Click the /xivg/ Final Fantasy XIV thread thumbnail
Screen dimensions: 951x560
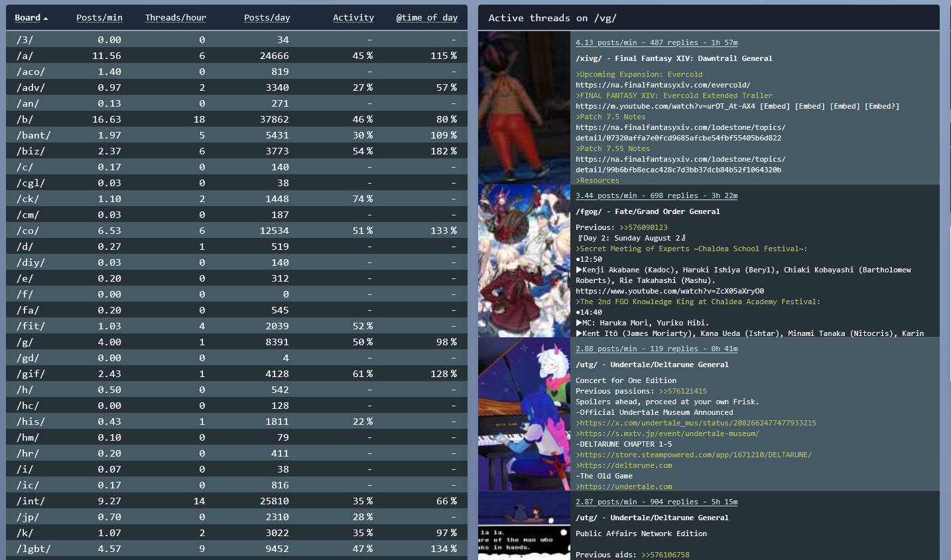(524, 108)
